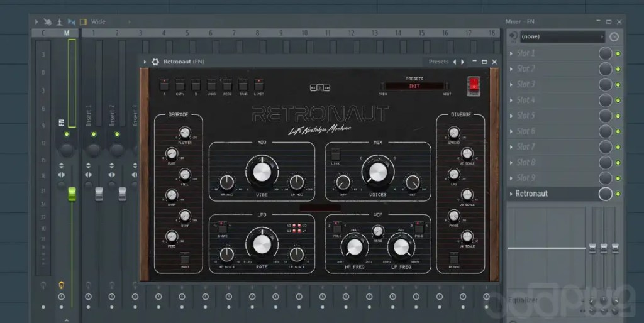
Task: Click the LP FREQ knob
Action: pyautogui.click(x=401, y=247)
